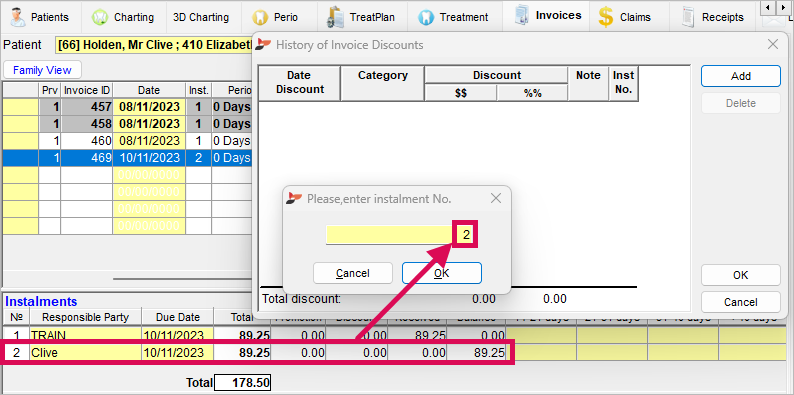
Task: Switch to the Charting tab
Action: point(124,17)
